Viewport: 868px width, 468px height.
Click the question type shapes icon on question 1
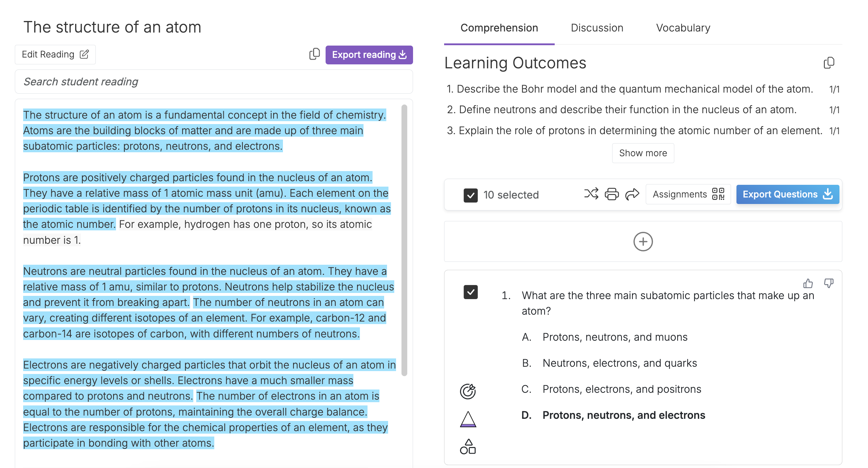click(468, 447)
